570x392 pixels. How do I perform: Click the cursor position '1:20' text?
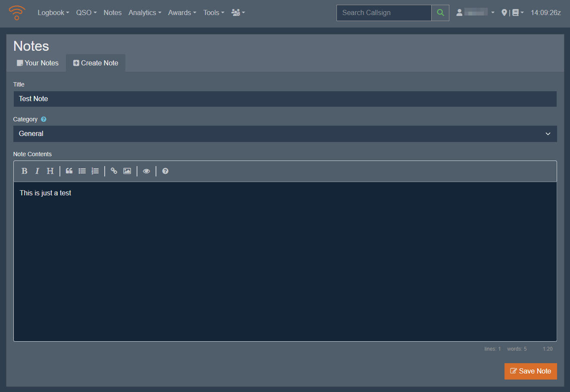pos(548,349)
